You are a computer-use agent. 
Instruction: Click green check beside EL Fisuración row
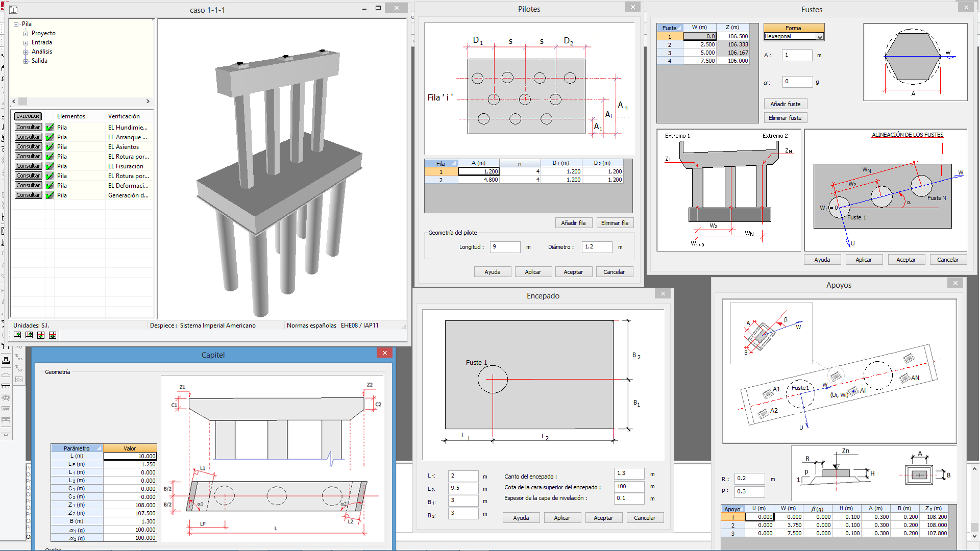50,166
